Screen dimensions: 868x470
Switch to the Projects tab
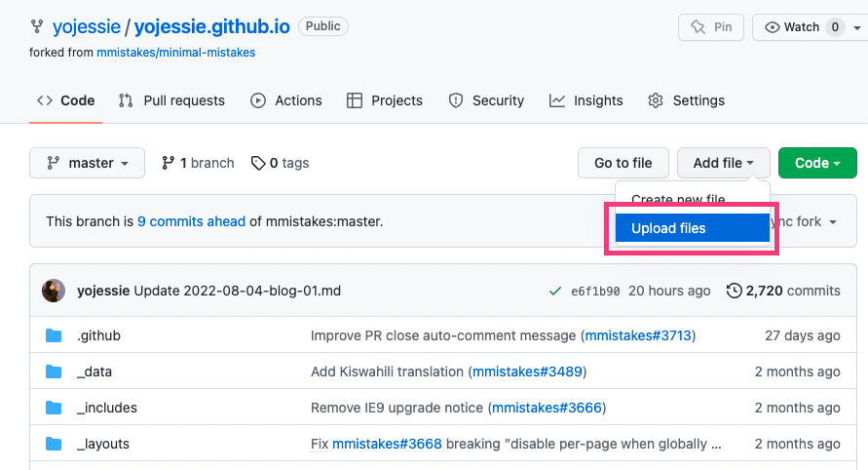[384, 100]
